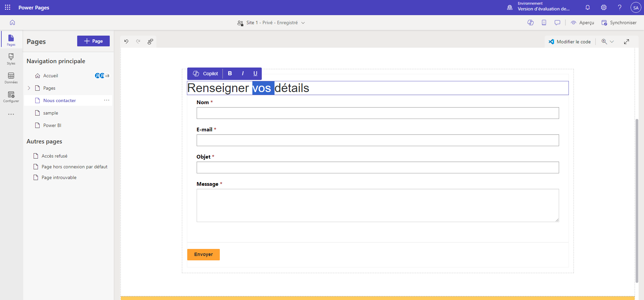Open the notifications bell

click(x=588, y=7)
